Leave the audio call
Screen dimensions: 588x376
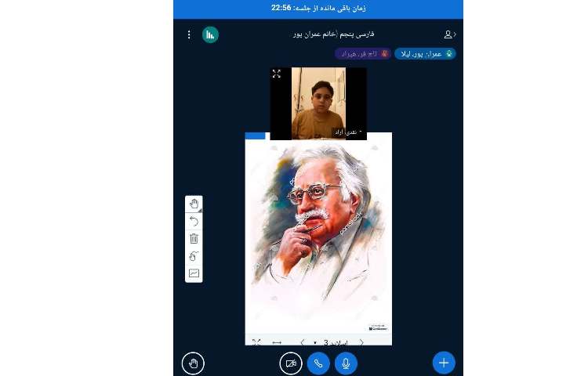[x=318, y=363]
